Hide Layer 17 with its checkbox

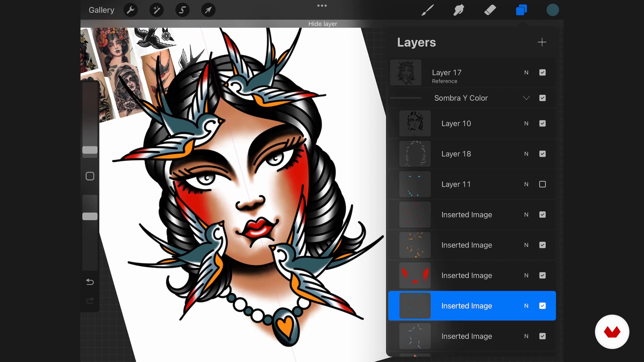pyautogui.click(x=543, y=72)
